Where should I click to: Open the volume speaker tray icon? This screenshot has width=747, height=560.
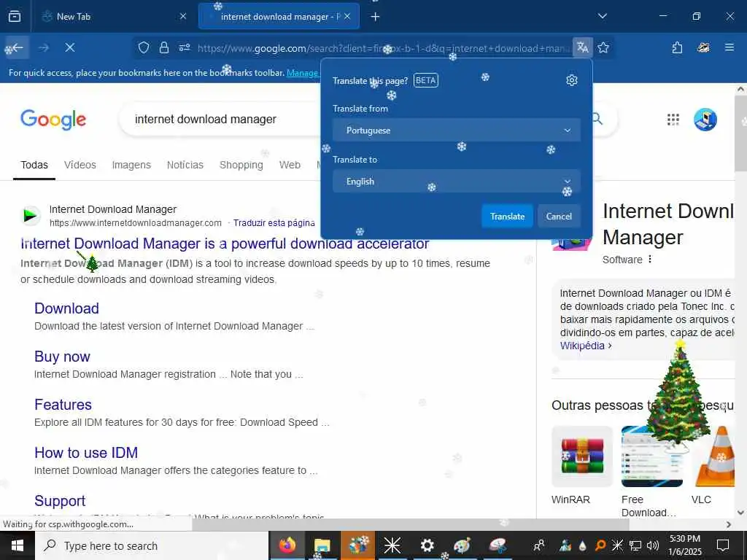(x=653, y=545)
